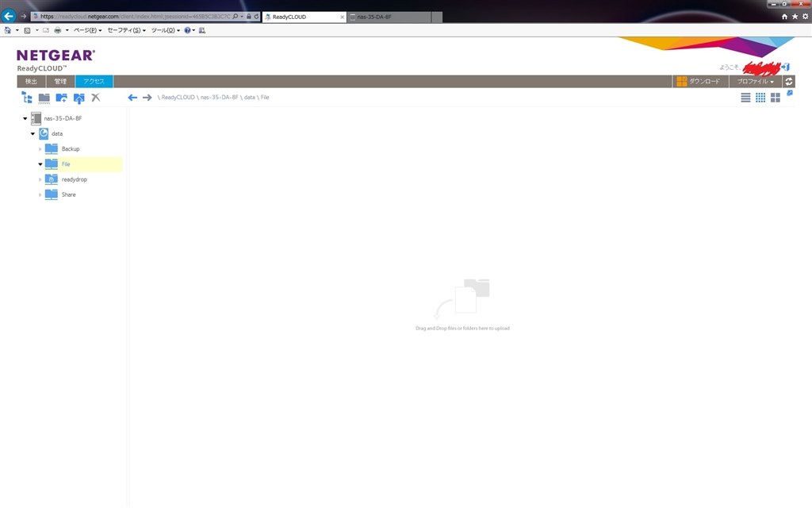This screenshot has width=812, height=508.
Task: Go back using the browser back button
Action: 9,16
